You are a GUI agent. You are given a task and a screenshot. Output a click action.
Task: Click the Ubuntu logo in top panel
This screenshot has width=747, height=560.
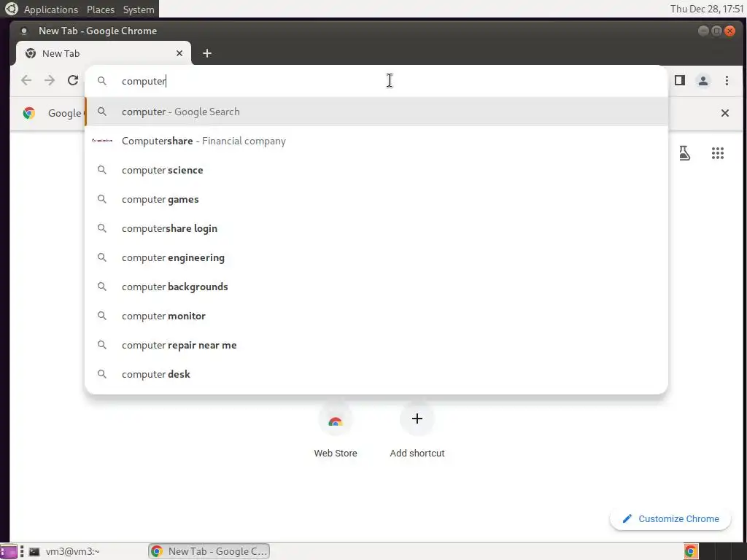click(12, 9)
